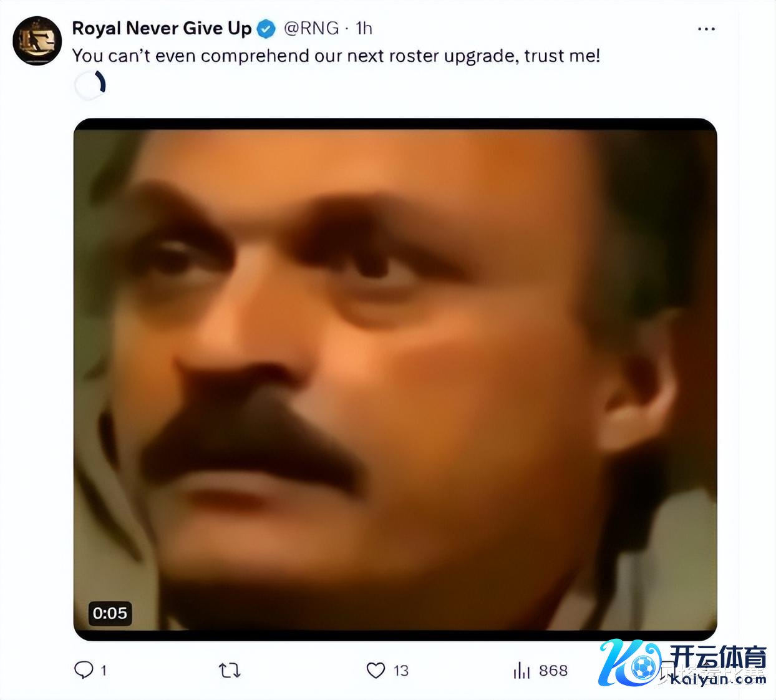Click the 868 views count
Screen dimensions: 776x700
point(553,671)
